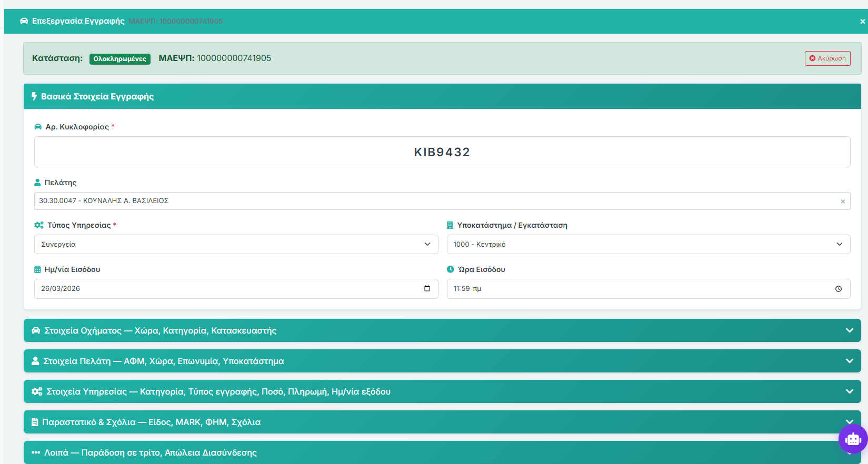Screen dimensions: 868x464
Task: Expand the Στοιχεία Υπηρεσίας section
Action: (x=442, y=391)
